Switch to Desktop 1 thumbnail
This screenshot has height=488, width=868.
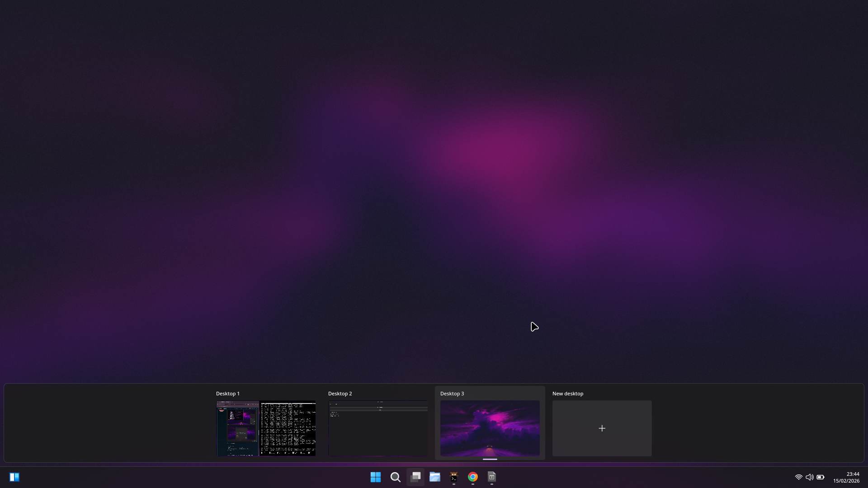pyautogui.click(x=266, y=428)
